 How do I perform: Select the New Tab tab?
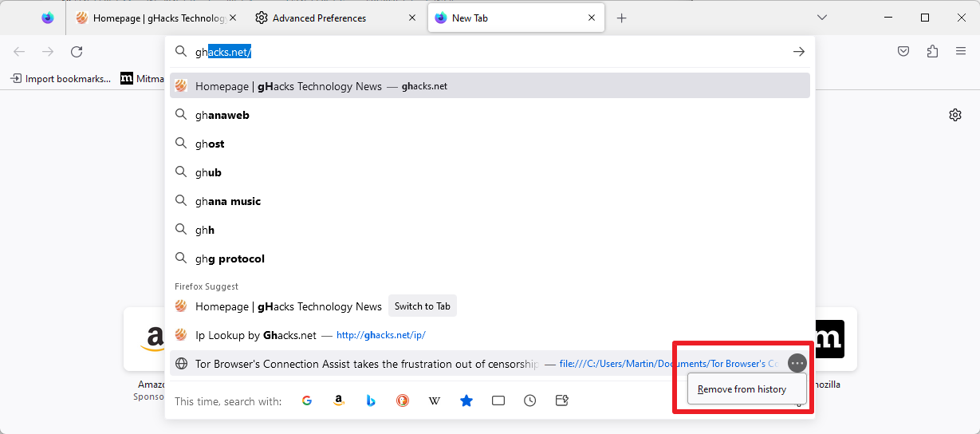[516, 18]
